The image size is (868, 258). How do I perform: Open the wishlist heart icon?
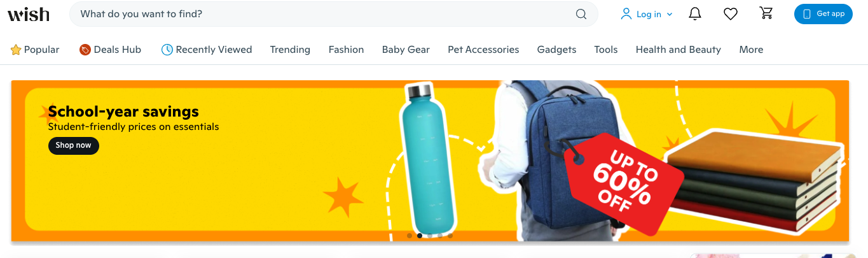coord(731,14)
